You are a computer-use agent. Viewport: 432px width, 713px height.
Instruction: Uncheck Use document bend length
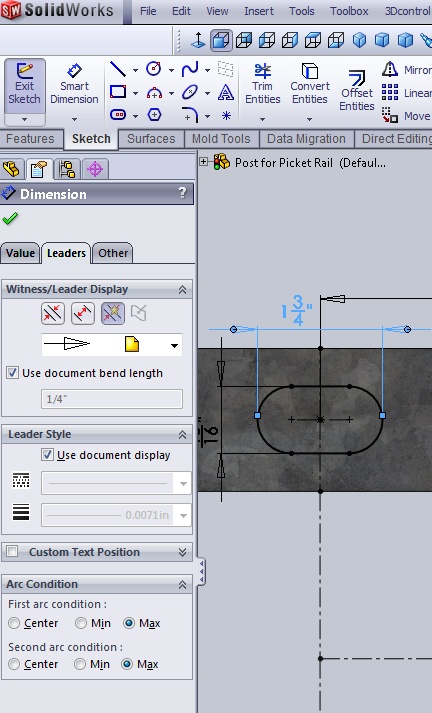(12, 373)
